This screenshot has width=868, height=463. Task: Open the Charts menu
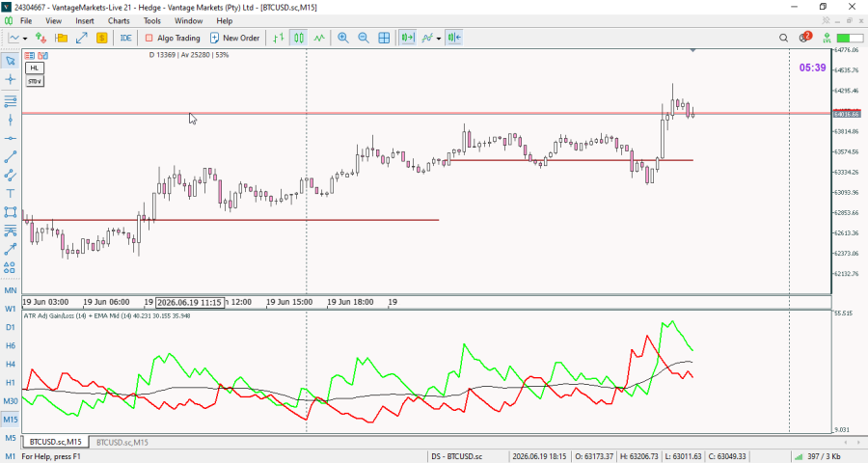pyautogui.click(x=119, y=21)
